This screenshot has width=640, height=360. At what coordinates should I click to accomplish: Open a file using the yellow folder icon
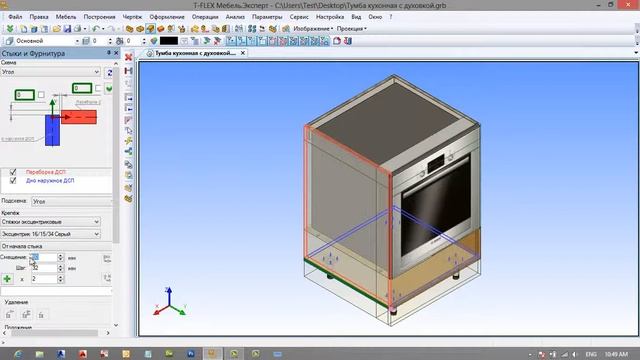coord(56,29)
